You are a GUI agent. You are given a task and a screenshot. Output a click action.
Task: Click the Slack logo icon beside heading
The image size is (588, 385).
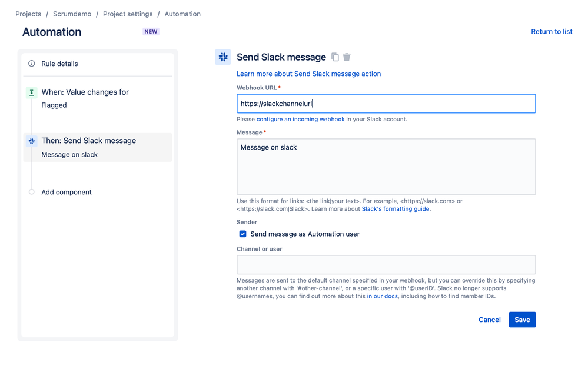223,57
